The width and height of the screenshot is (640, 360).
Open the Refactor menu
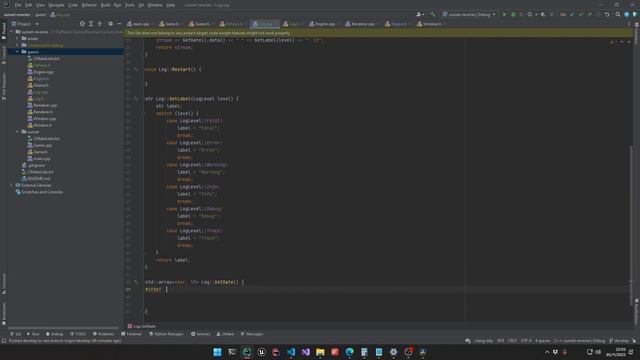89,5
